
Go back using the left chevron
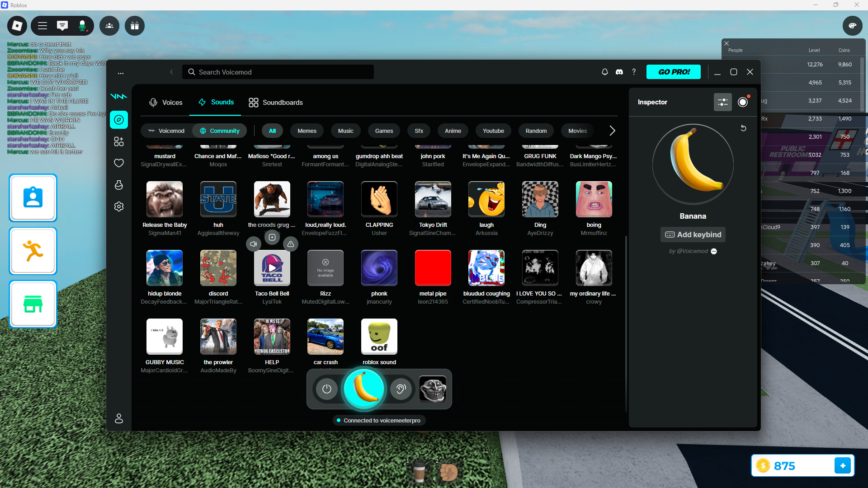(171, 72)
